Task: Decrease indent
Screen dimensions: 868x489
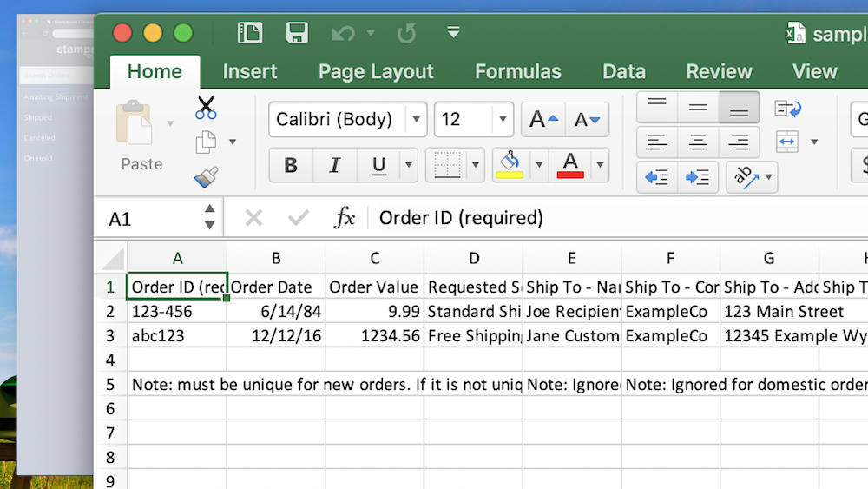Action: (x=657, y=177)
